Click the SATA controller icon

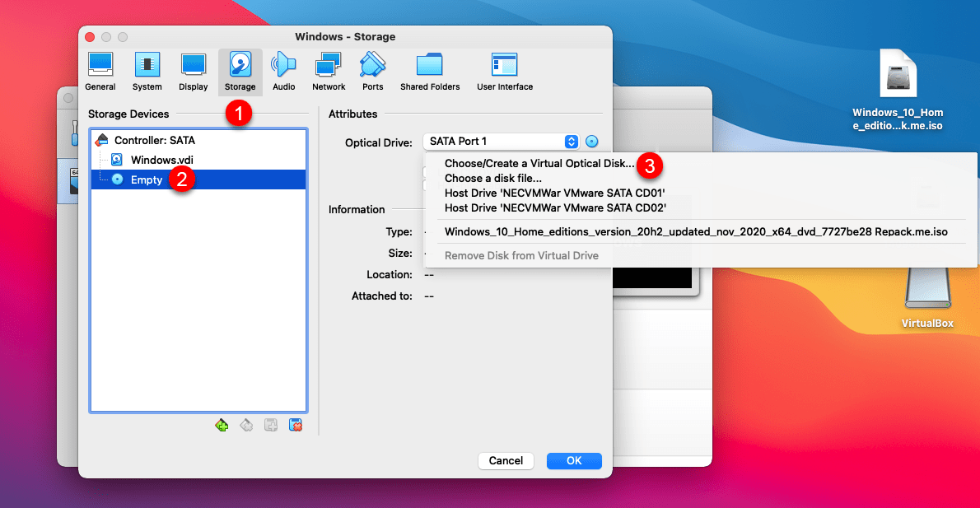coord(102,140)
